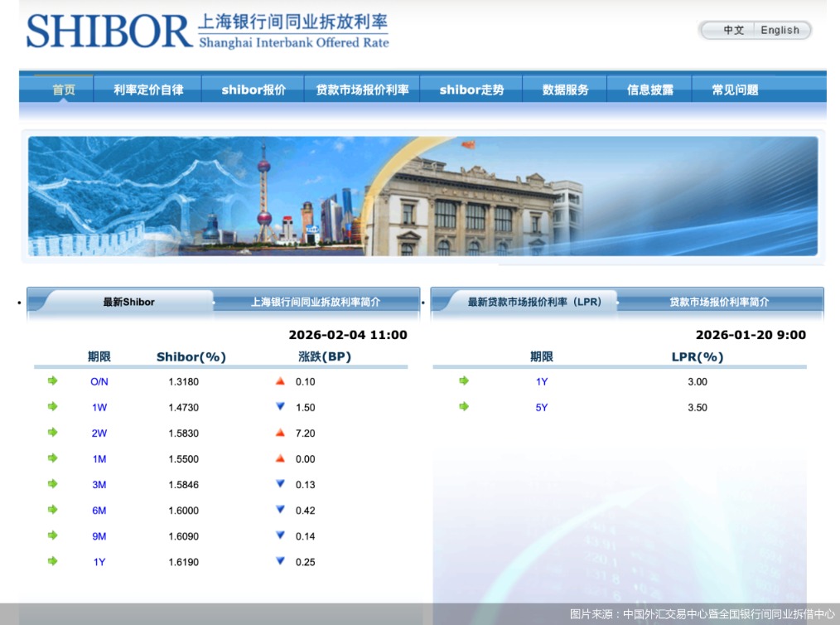Click the green arrow beside 5Y LPR

[464, 407]
